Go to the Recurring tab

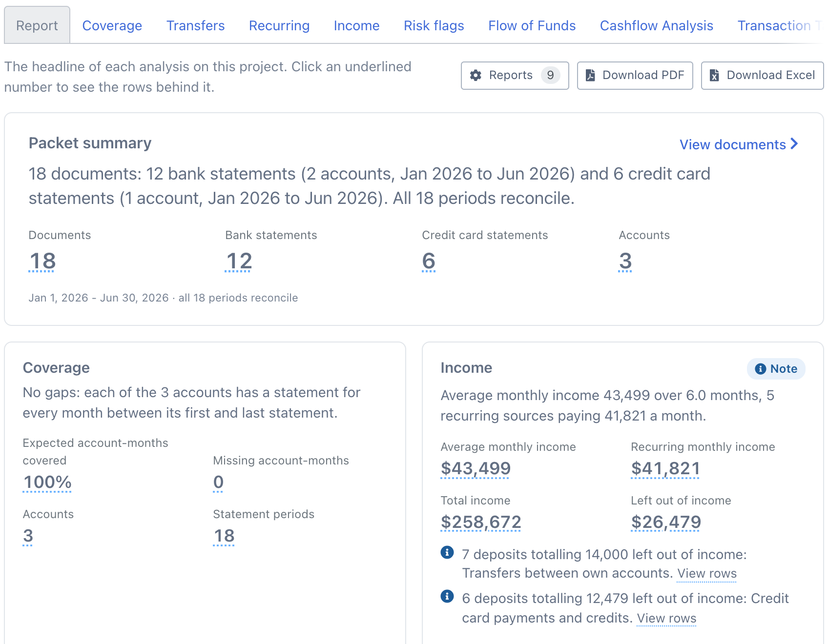click(x=279, y=25)
